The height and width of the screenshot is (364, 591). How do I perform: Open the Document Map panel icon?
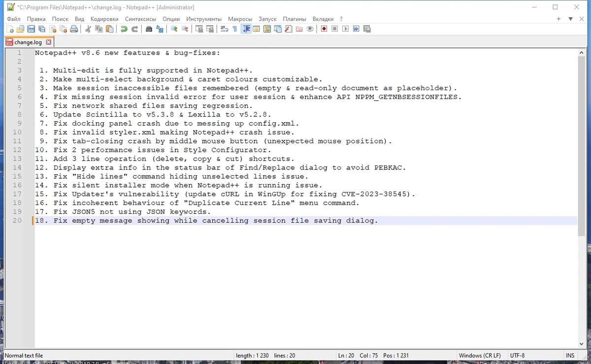267,29
